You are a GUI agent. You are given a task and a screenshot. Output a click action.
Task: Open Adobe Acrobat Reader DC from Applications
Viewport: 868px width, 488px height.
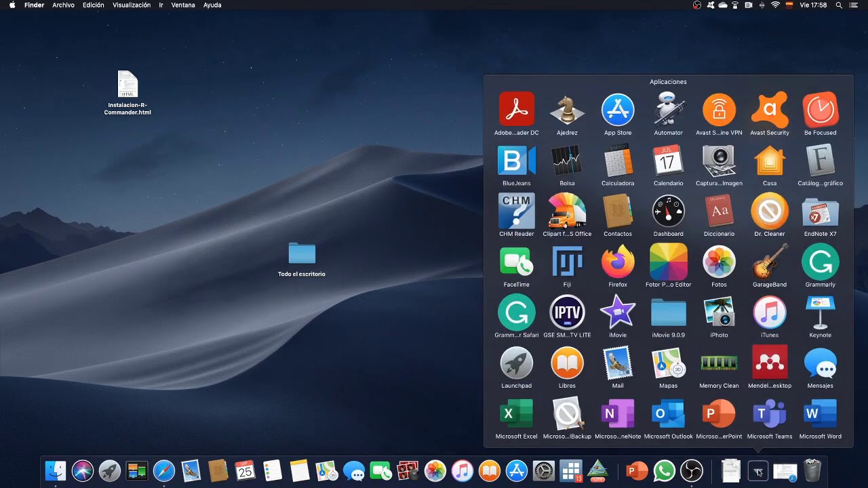(516, 109)
